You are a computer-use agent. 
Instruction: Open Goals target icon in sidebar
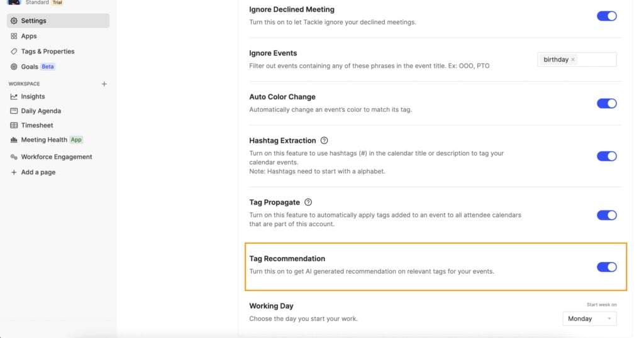[x=14, y=67]
